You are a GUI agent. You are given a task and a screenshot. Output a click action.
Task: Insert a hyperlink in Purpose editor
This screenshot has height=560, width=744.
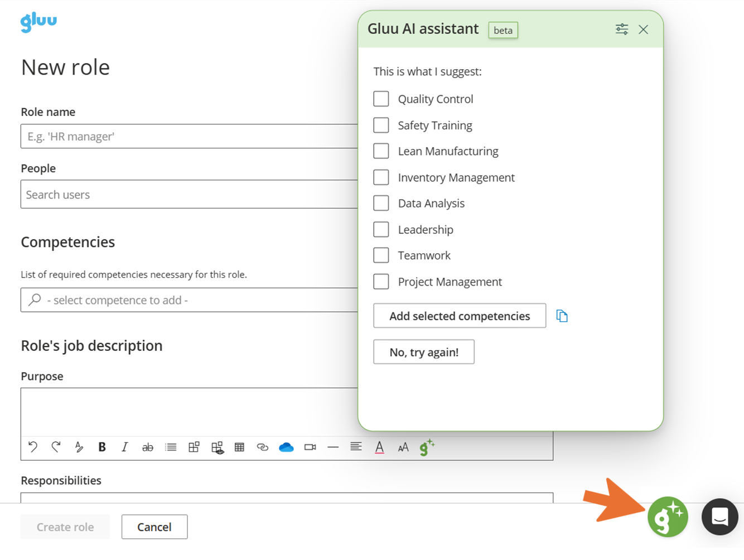[x=263, y=447]
